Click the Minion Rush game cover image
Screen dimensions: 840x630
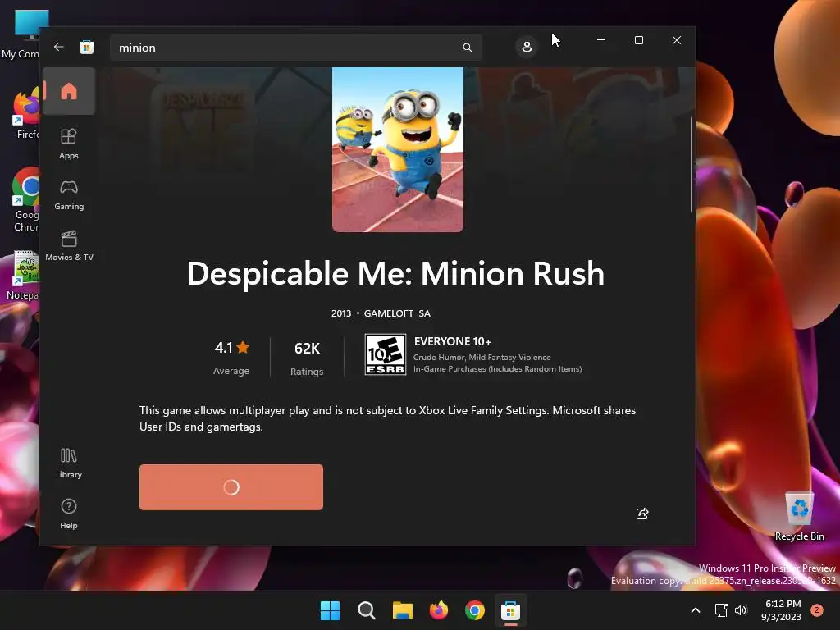click(x=398, y=149)
